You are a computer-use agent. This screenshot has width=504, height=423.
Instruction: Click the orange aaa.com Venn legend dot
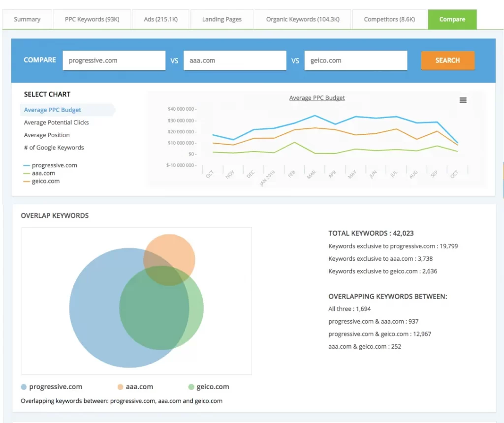point(120,387)
